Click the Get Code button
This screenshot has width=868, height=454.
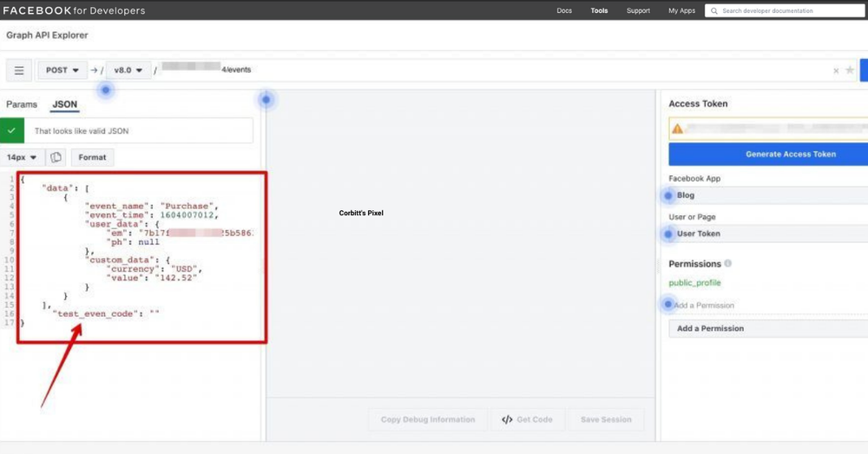point(527,419)
